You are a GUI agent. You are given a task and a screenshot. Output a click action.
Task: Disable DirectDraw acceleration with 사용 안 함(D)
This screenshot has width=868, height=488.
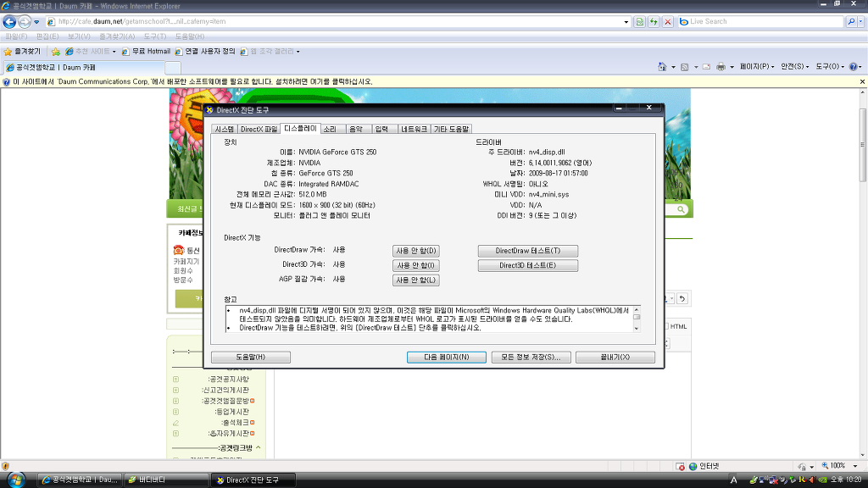tap(415, 251)
